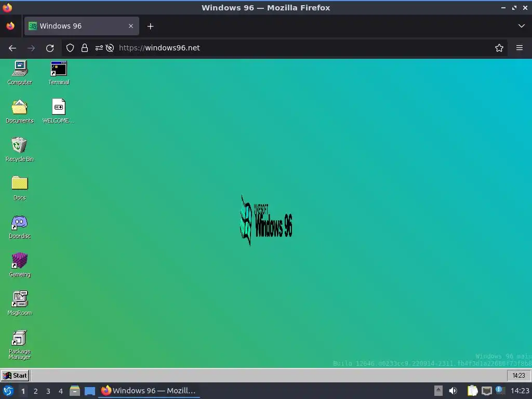Image resolution: width=532 pixels, height=399 pixels.
Task: Bookmark this page with the star icon
Action: click(x=499, y=48)
